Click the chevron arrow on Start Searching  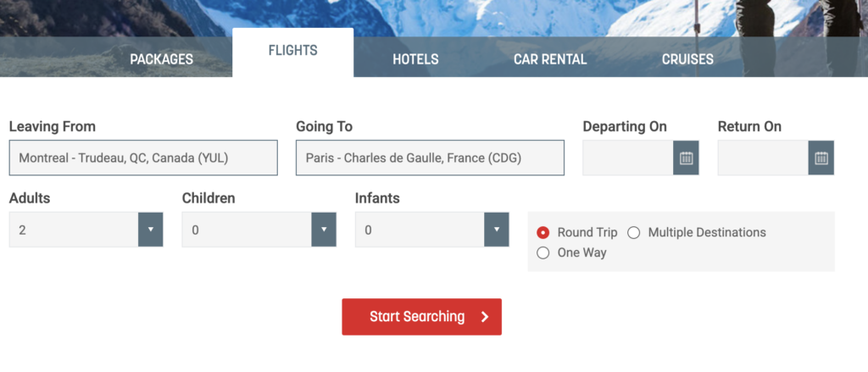[x=485, y=317]
